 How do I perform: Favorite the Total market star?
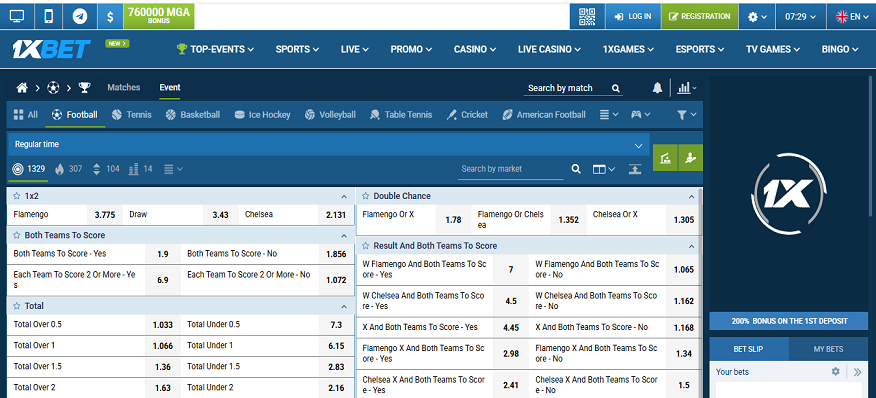[x=16, y=306]
